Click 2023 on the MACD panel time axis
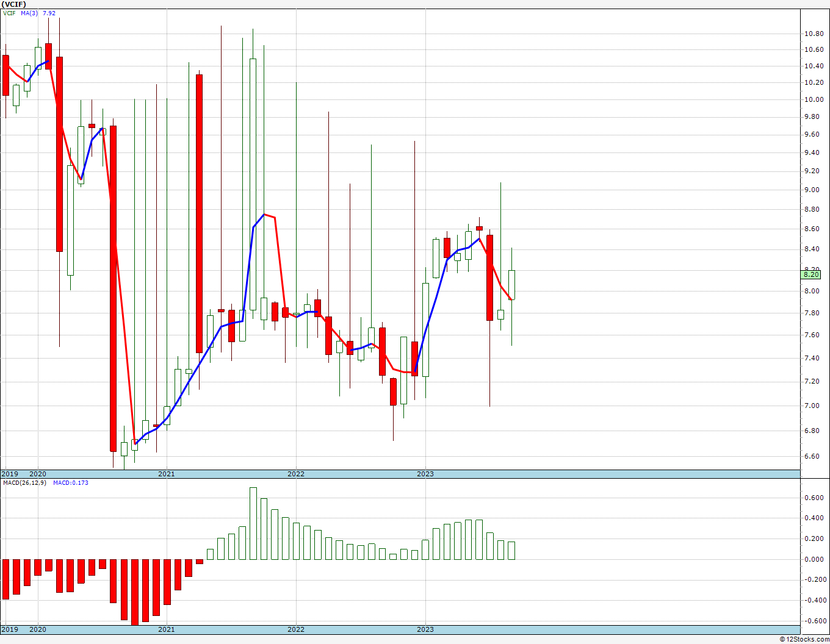The width and height of the screenshot is (830, 644). point(425,629)
